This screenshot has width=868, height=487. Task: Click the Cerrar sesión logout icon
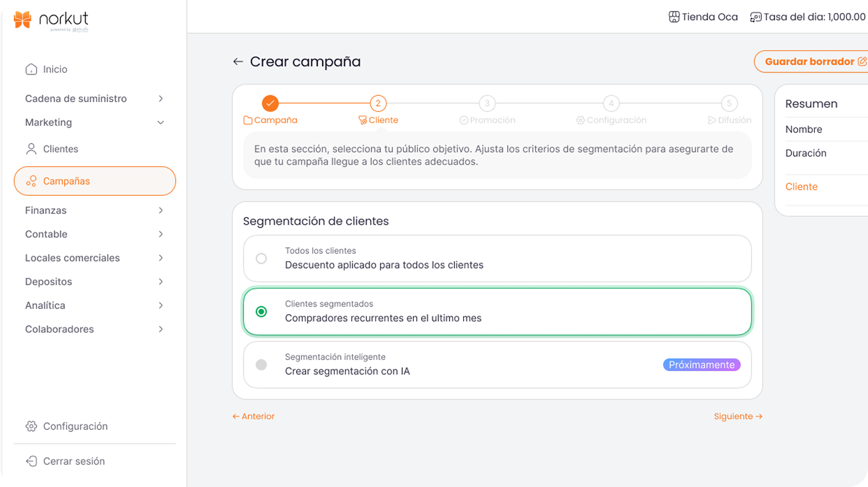[x=31, y=461]
